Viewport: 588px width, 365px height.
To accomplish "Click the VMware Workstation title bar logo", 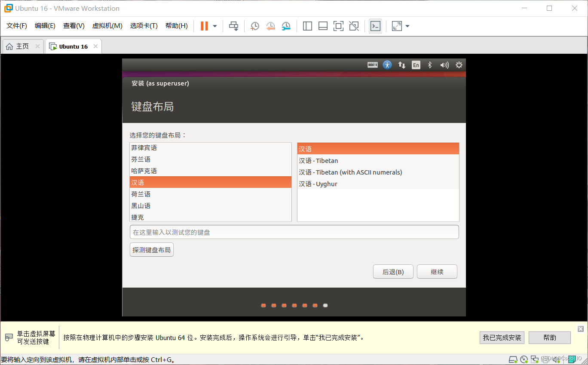I will pyautogui.click(x=9, y=8).
